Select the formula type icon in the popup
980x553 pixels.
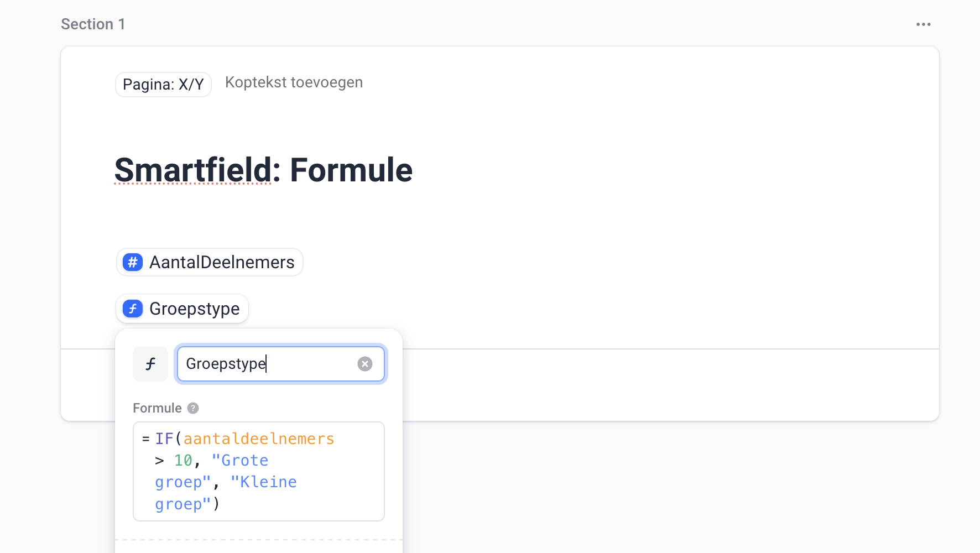coord(150,364)
